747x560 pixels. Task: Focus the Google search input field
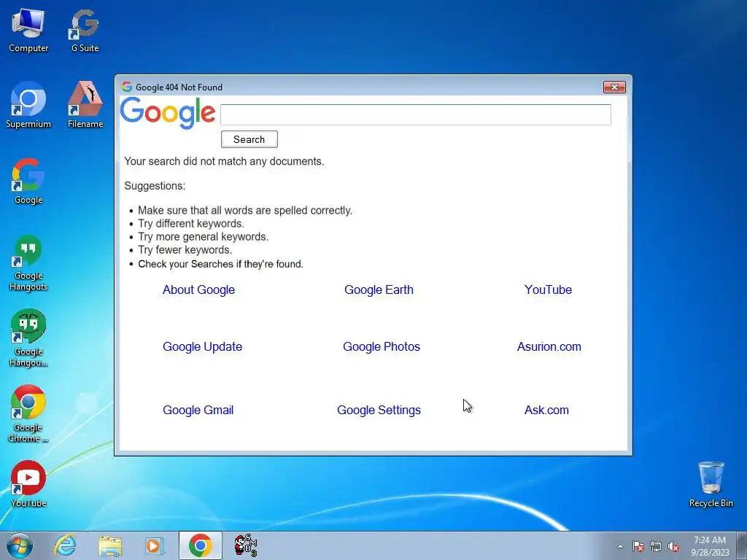click(x=415, y=114)
